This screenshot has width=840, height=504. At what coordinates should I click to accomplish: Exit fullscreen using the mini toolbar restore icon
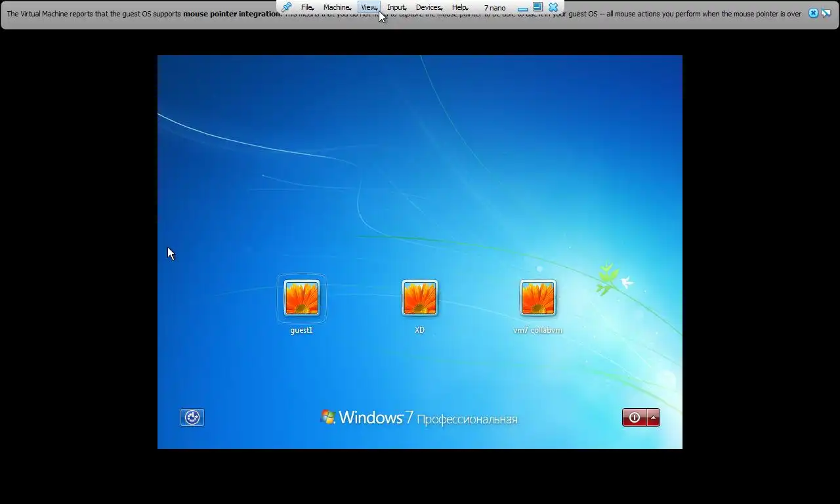(x=537, y=7)
